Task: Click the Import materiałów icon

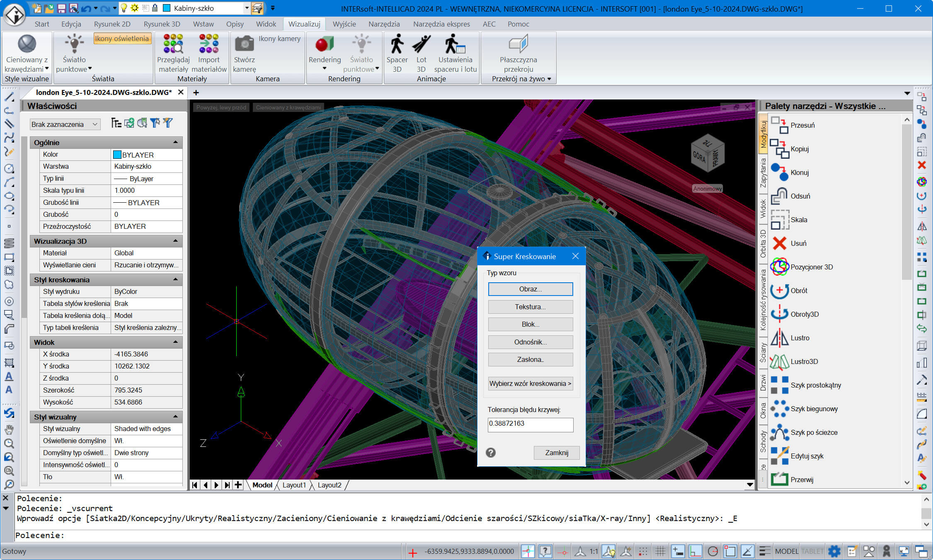Action: (x=208, y=44)
